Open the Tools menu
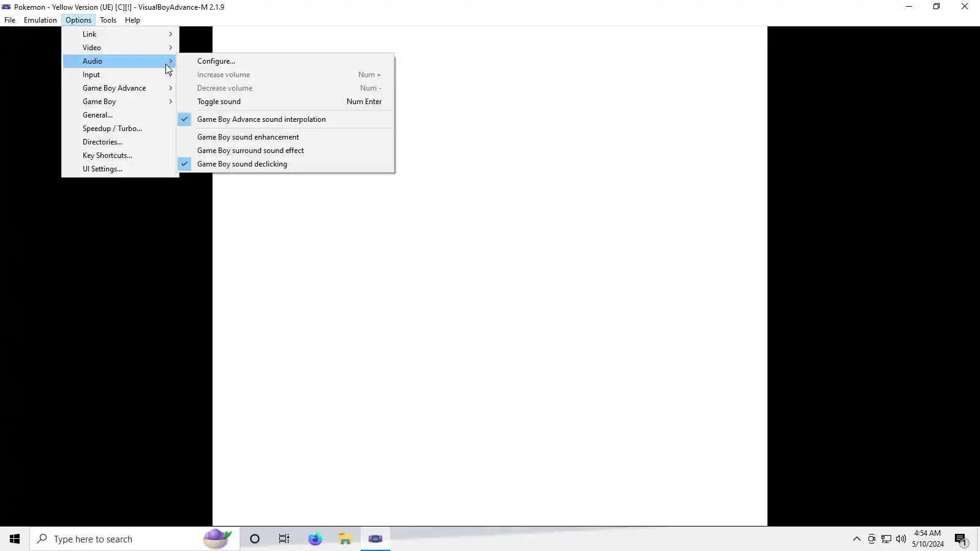This screenshot has width=980, height=551. (x=108, y=20)
